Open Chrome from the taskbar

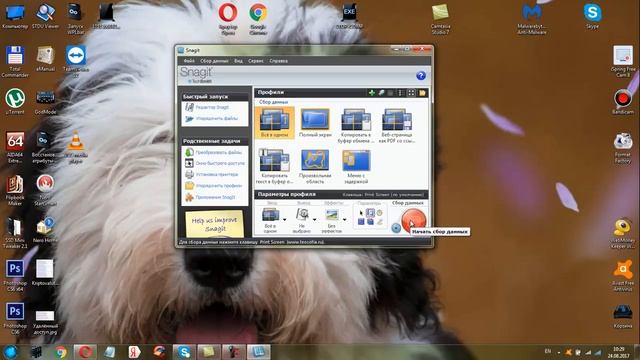click(60, 352)
